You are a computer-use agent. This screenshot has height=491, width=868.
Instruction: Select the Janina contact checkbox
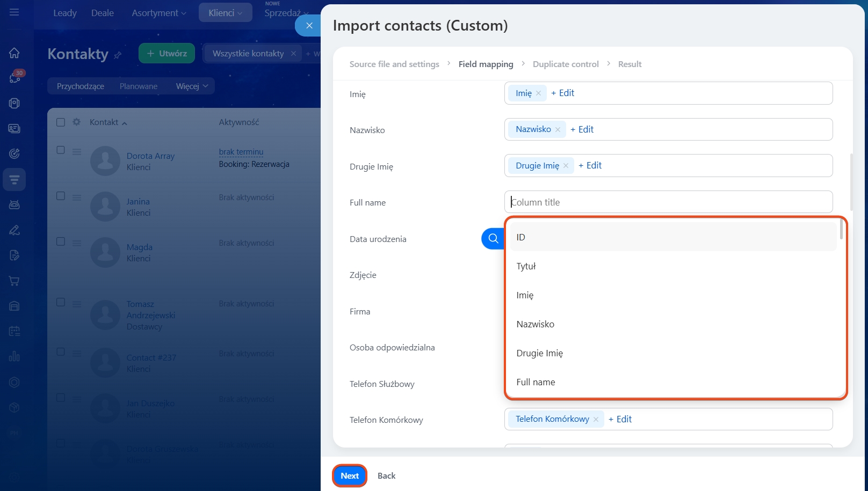[61, 196]
